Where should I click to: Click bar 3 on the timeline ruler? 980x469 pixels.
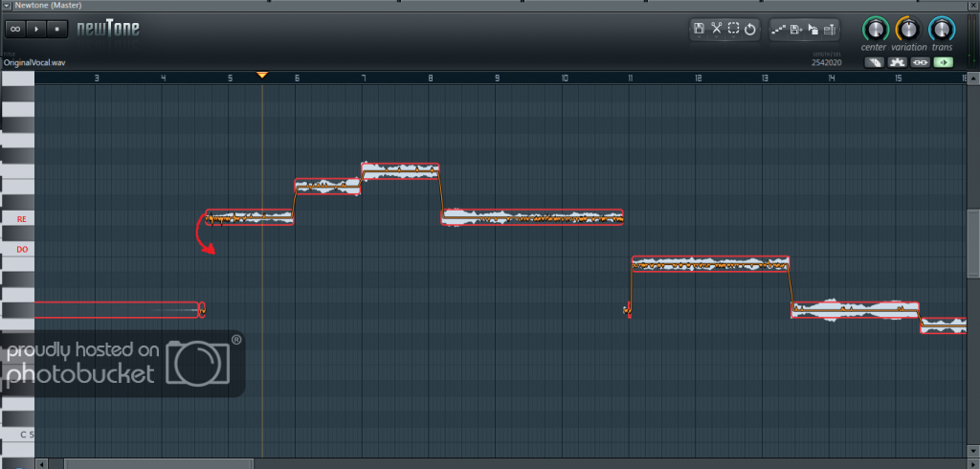click(97, 78)
